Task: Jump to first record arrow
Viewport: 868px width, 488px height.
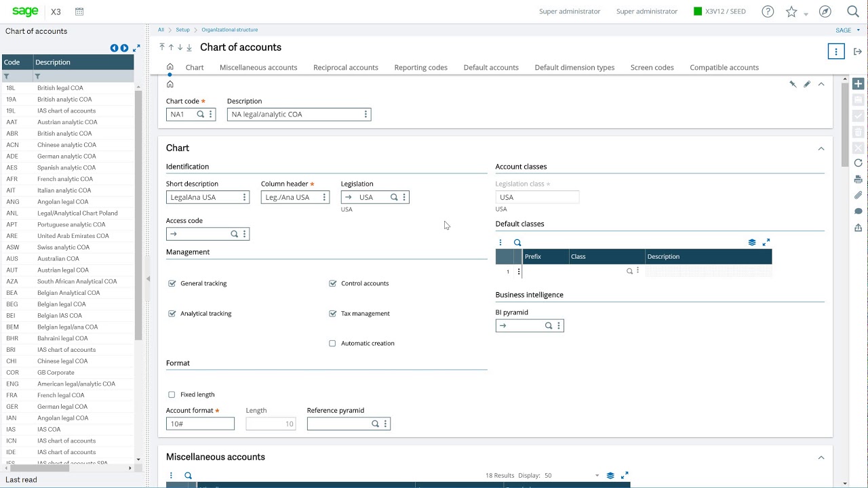Action: 162,47
